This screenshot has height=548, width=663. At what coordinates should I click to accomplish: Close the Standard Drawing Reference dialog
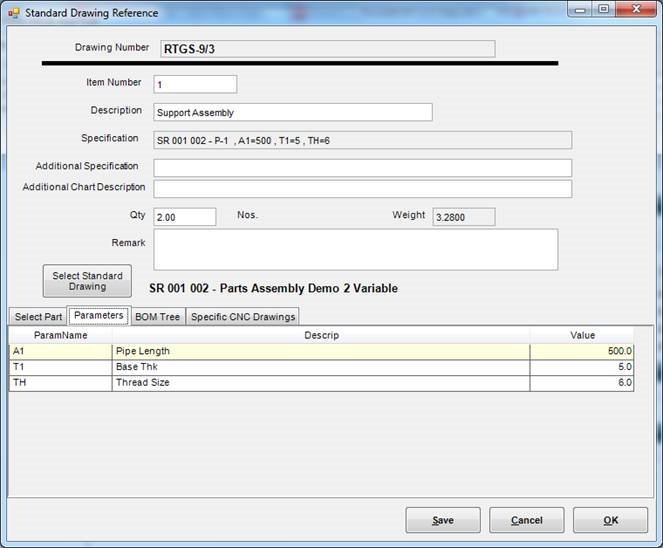(x=635, y=9)
